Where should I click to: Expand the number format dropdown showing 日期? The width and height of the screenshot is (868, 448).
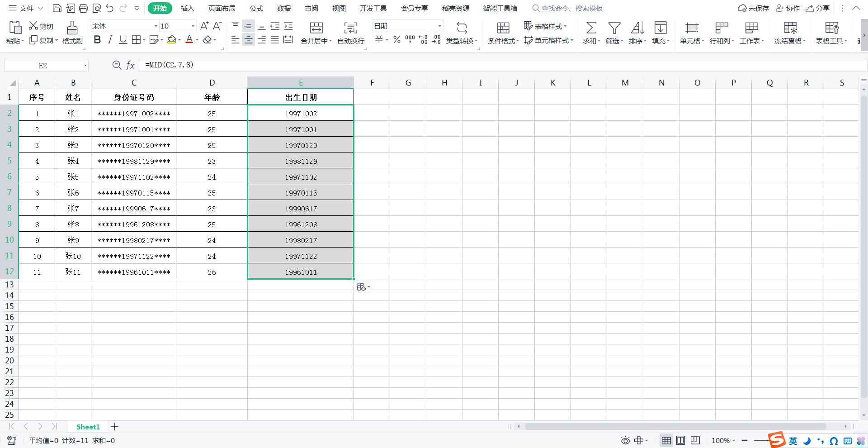coord(439,26)
